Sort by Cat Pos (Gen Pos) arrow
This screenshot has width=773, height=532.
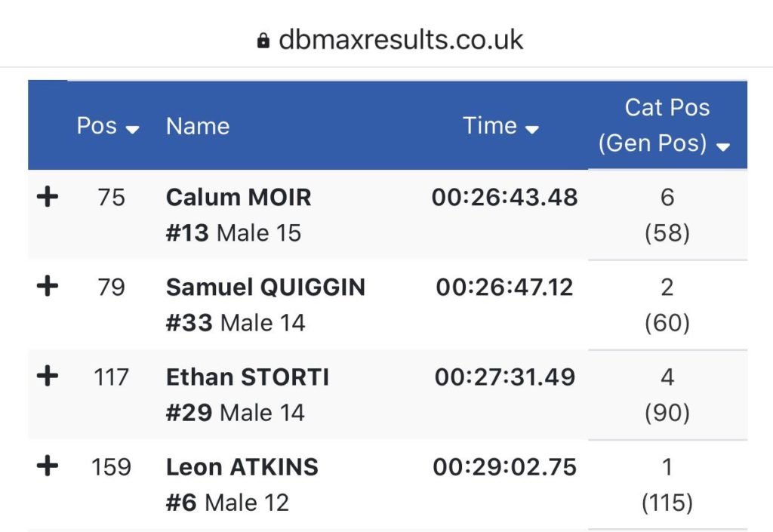(722, 147)
